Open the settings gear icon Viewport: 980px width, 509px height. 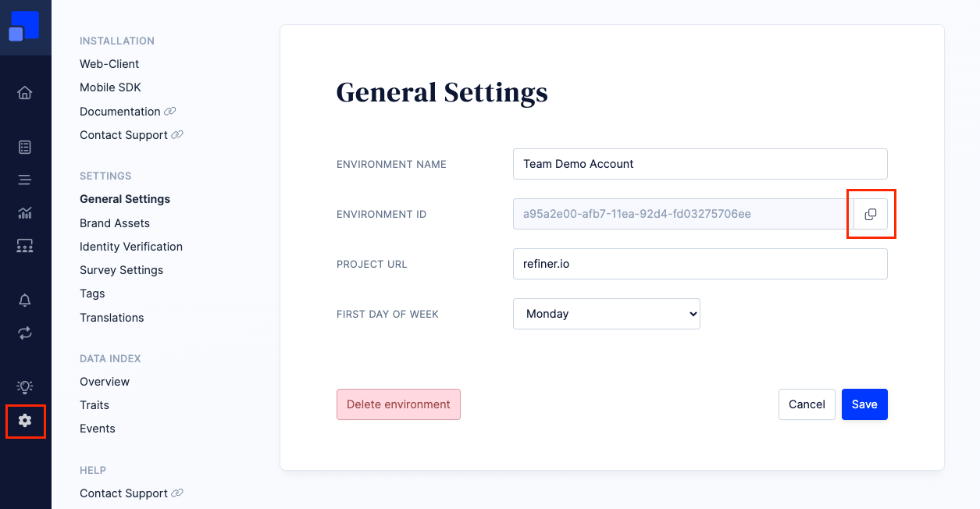pos(25,421)
